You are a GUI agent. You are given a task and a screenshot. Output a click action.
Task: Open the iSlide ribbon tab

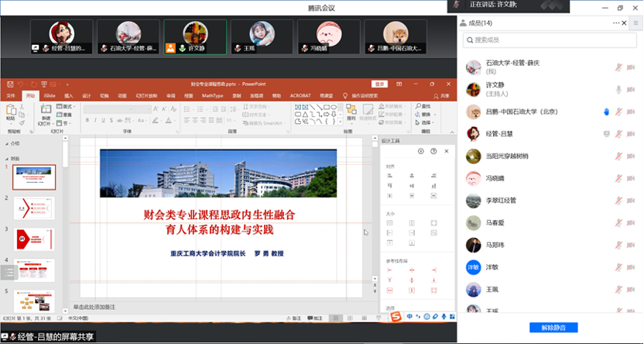pyautogui.click(x=50, y=96)
